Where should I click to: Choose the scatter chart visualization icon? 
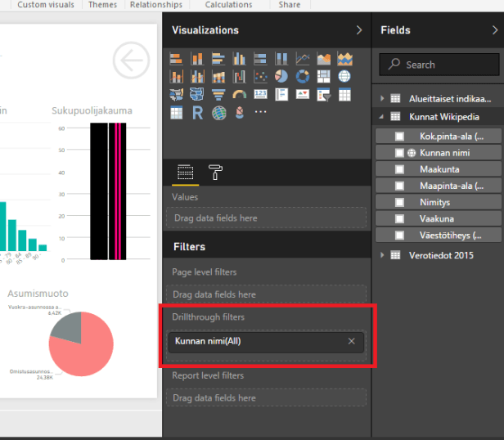pos(261,76)
